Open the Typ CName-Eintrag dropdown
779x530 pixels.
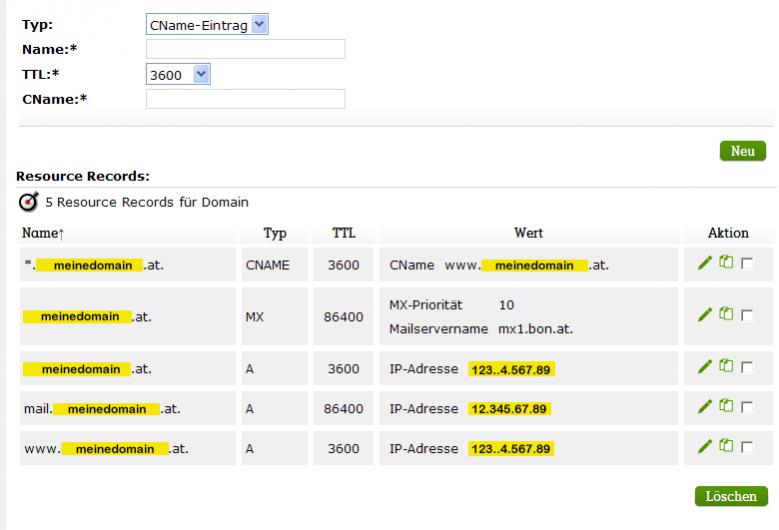tap(207, 24)
